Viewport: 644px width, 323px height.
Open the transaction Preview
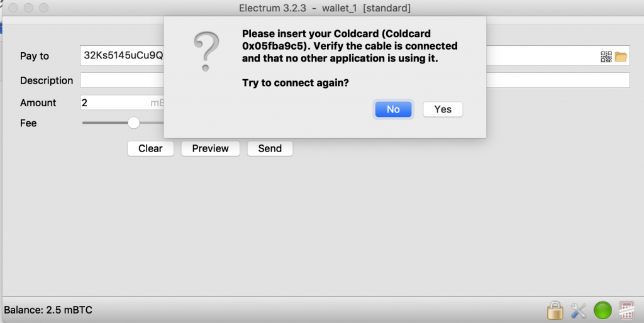click(x=210, y=148)
